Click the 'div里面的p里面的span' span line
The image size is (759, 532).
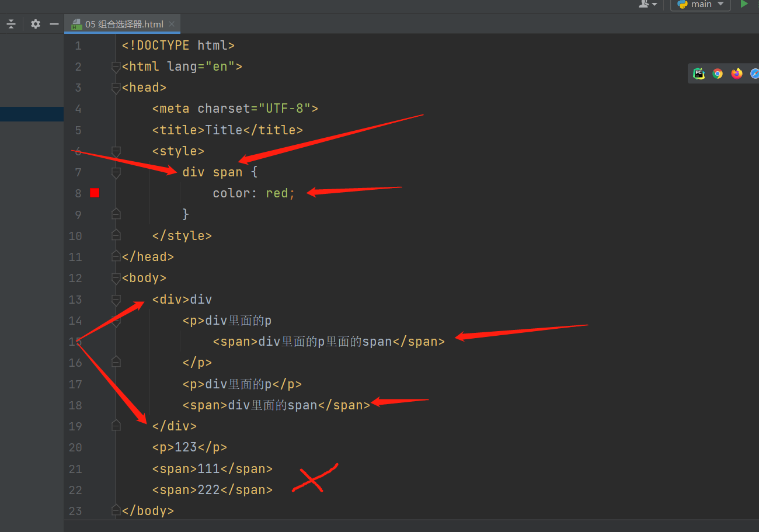click(329, 342)
